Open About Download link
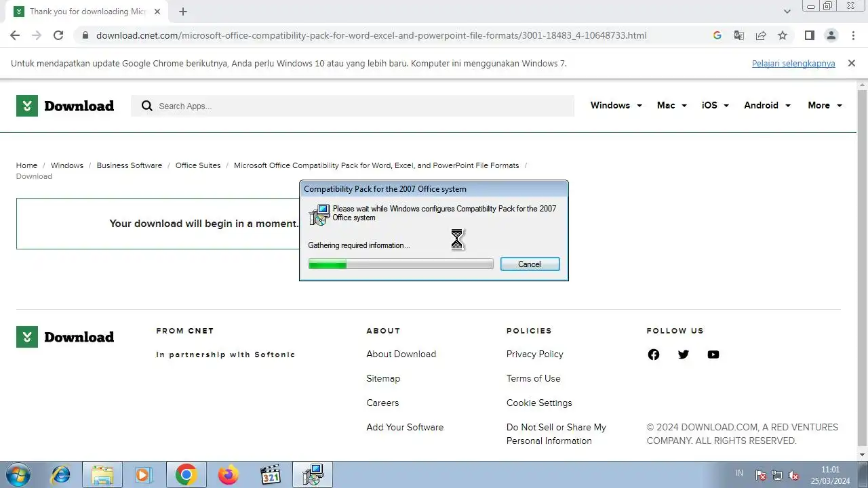868x488 pixels. [401, 354]
